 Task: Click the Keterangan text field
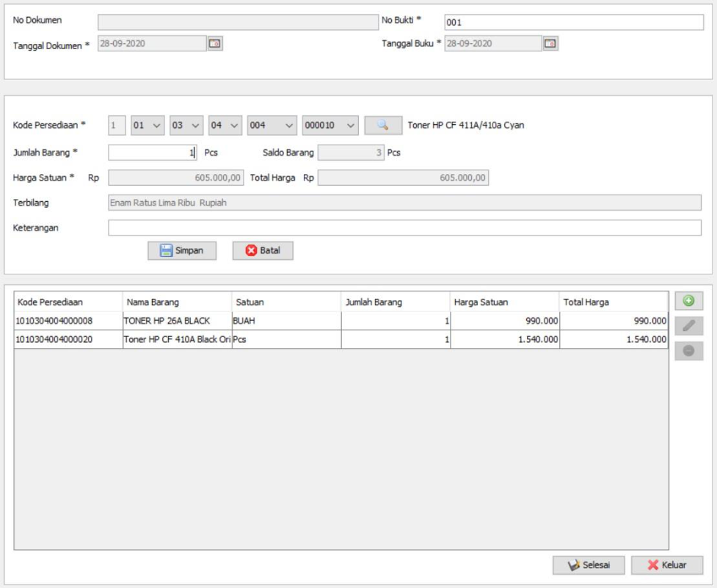[x=404, y=228]
